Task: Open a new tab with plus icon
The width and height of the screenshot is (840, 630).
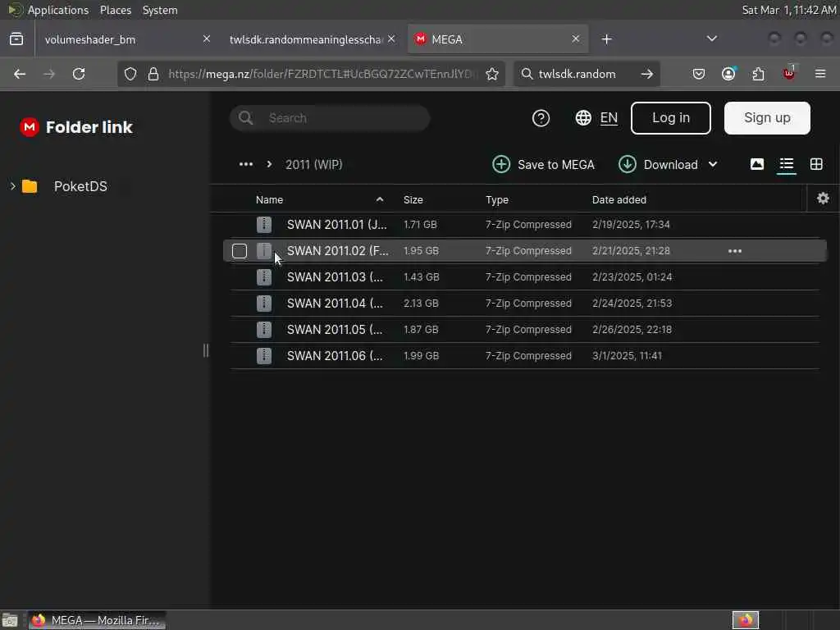Action: pos(606,39)
